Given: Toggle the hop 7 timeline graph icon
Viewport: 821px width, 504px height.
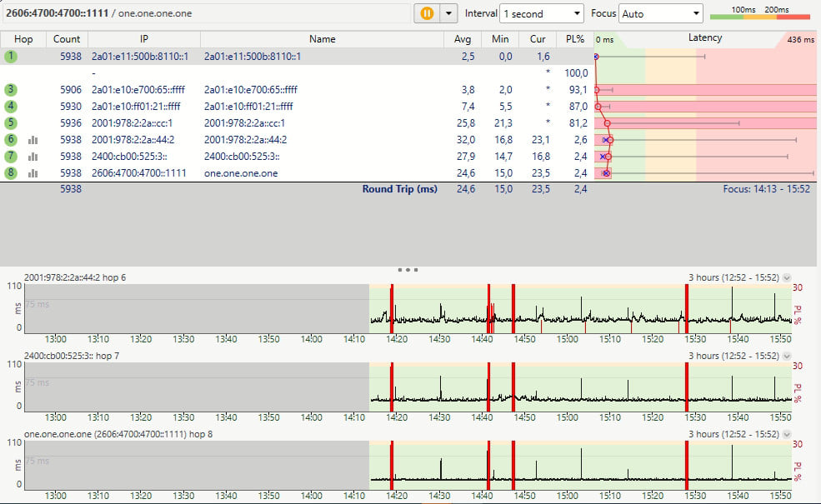Looking at the screenshot, I should tap(34, 157).
